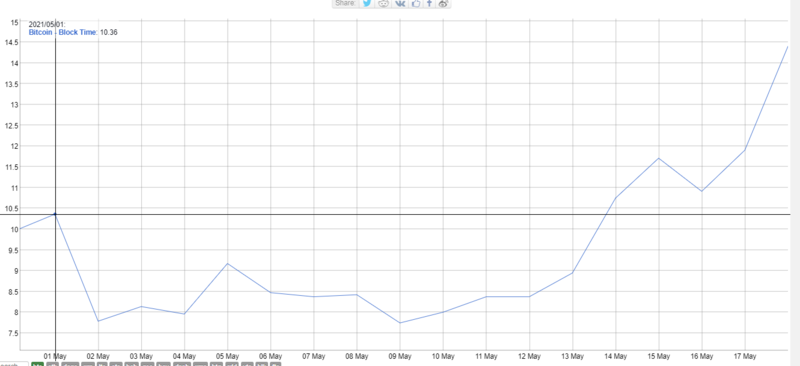Click the '12' y-axis label

tap(14, 146)
